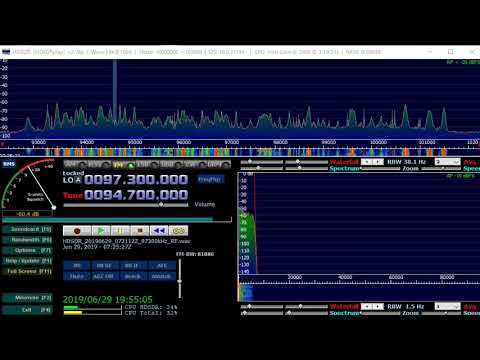Toggle the ANotch auto-notch button
This screenshot has width=480, height=360.
click(162, 276)
